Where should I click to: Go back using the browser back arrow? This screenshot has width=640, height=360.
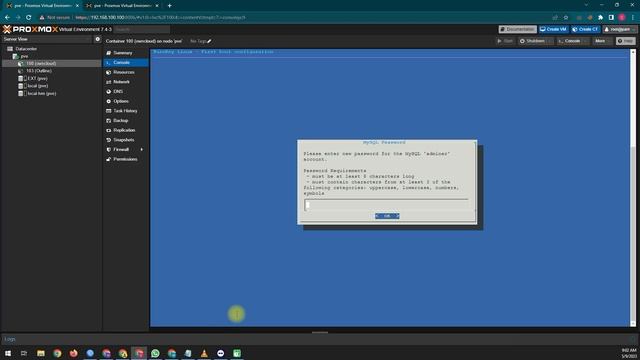(x=7, y=18)
